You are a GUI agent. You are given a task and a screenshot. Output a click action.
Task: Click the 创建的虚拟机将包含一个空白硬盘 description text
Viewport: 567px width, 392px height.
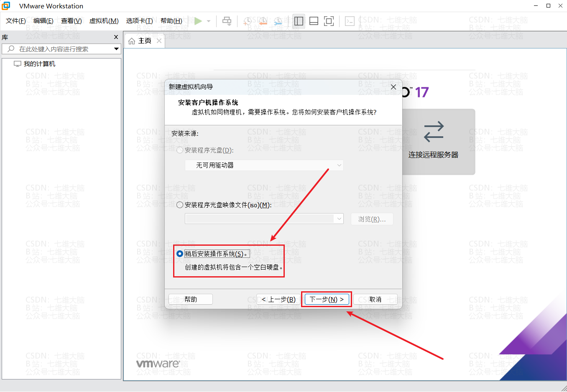tap(234, 267)
